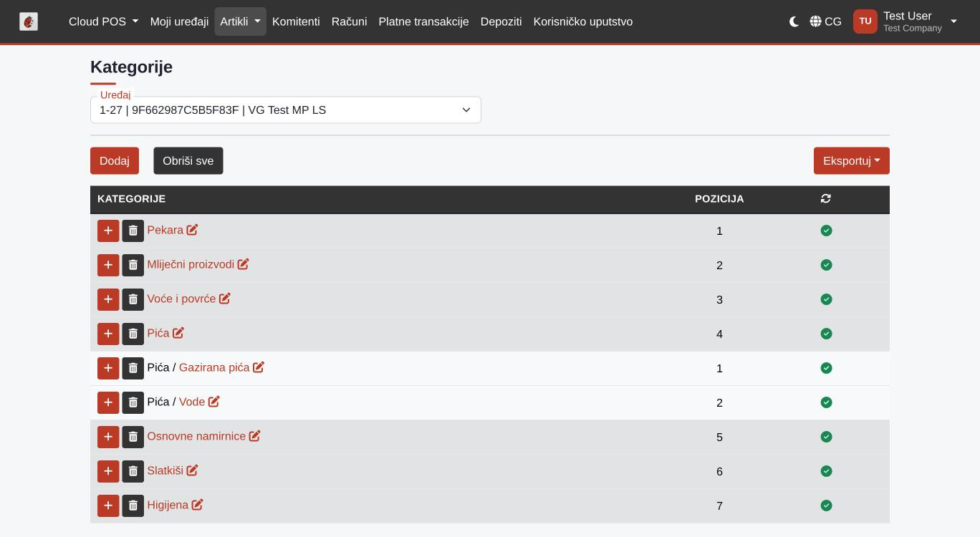This screenshot has height=537, width=980.
Task: Add subcategory under Voće i povrće
Action: [108, 299]
